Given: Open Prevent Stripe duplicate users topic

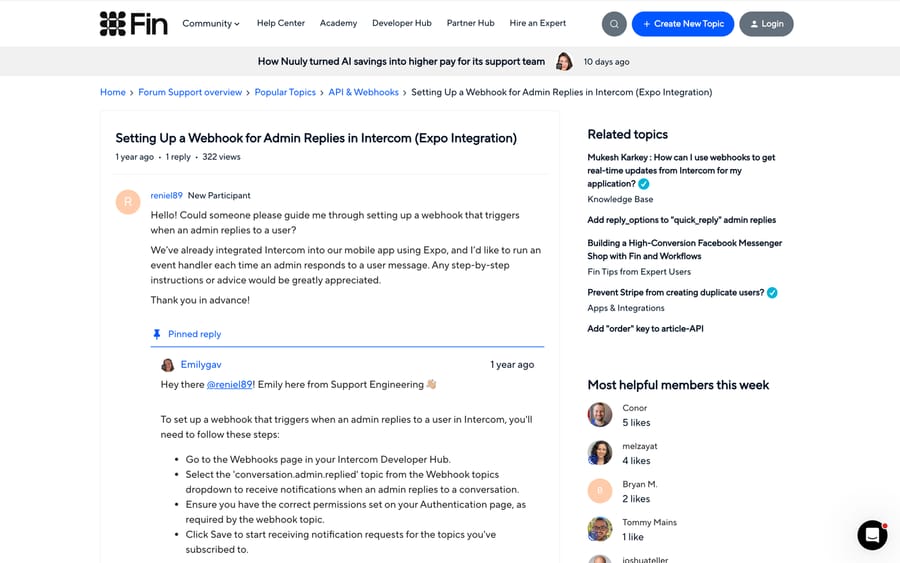Looking at the screenshot, I should pos(676,293).
